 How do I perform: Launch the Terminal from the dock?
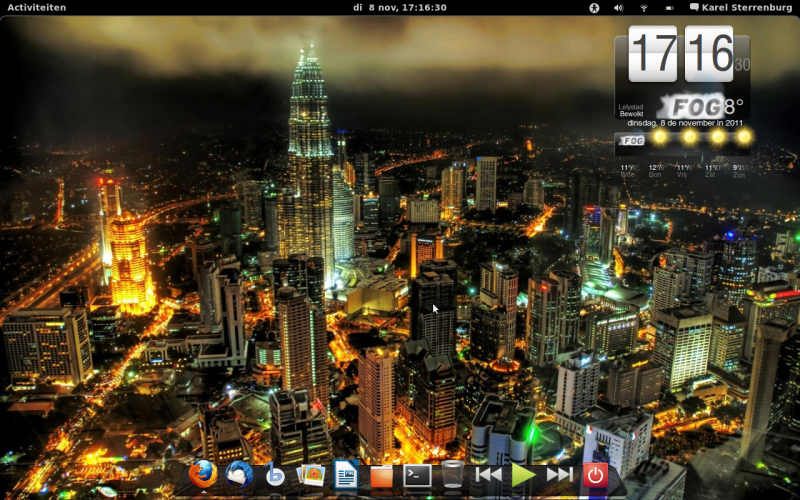417,476
